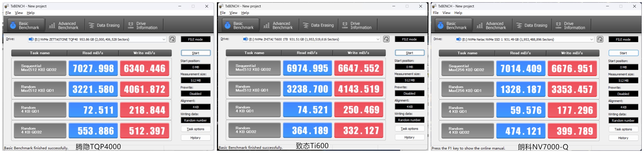Image resolution: width=644 pixels, height=153 pixels.
Task: Open Task options in the ZETTASTONE window
Action: point(196,129)
